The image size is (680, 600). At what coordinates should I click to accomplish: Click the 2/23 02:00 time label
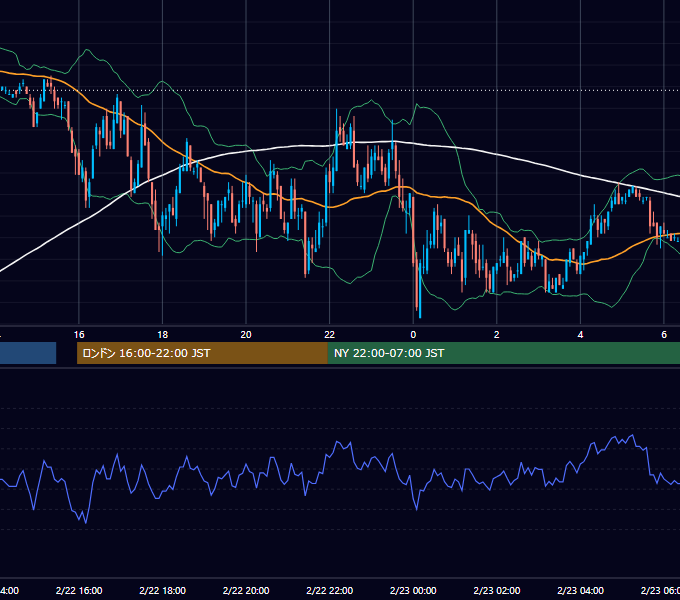click(x=497, y=590)
